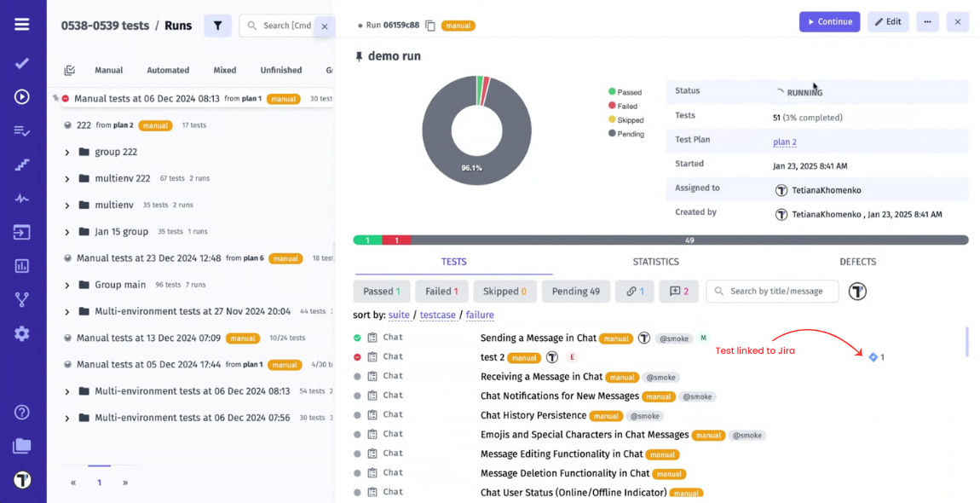Toggle the Pending 49 filter chip
Screen dimensions: 980x503
coord(575,291)
